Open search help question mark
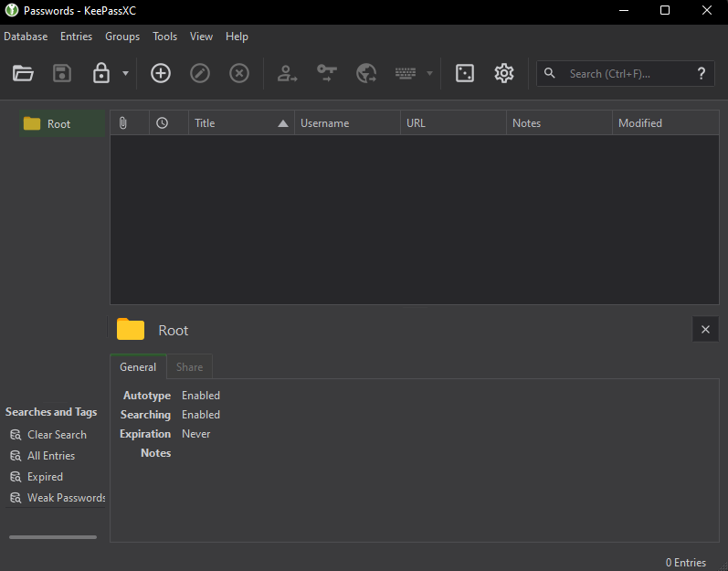Screen dimensions: 728x571 pyautogui.click(x=702, y=73)
